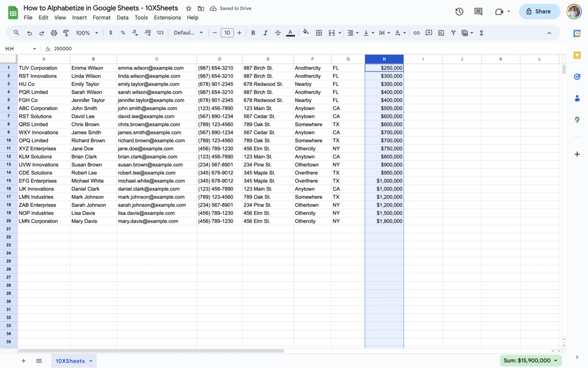
Task: Click the Decrease decimal places icon
Action: (x=136, y=32)
